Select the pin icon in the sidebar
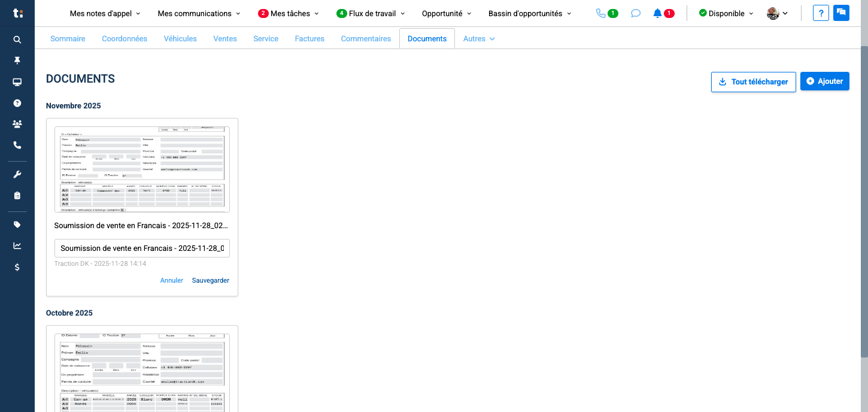Viewport: 868px width, 412px height. [x=17, y=60]
